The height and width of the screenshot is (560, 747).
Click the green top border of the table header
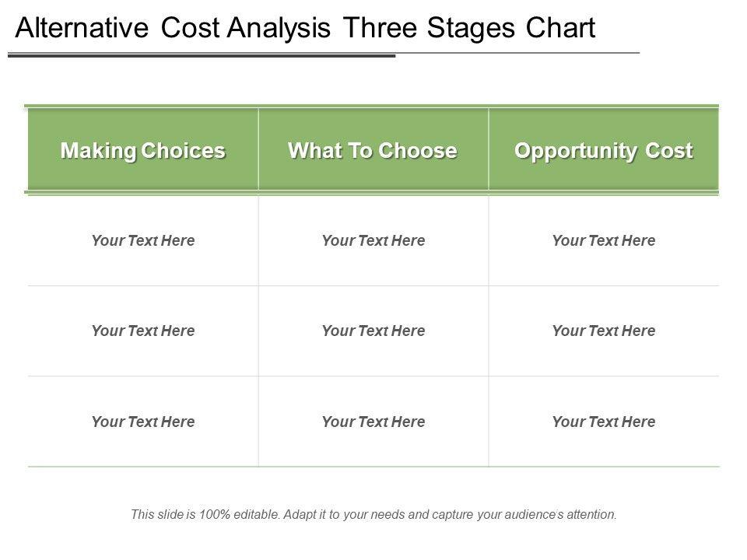click(x=372, y=106)
